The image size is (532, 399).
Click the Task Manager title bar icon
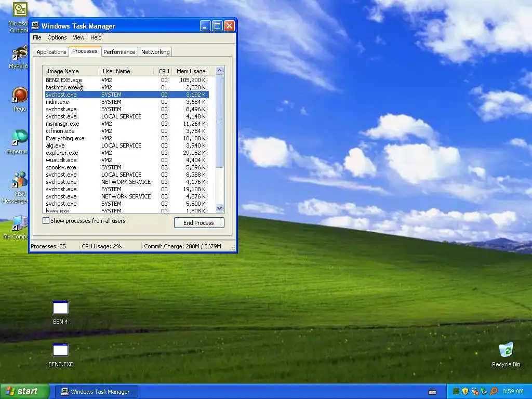pos(35,26)
